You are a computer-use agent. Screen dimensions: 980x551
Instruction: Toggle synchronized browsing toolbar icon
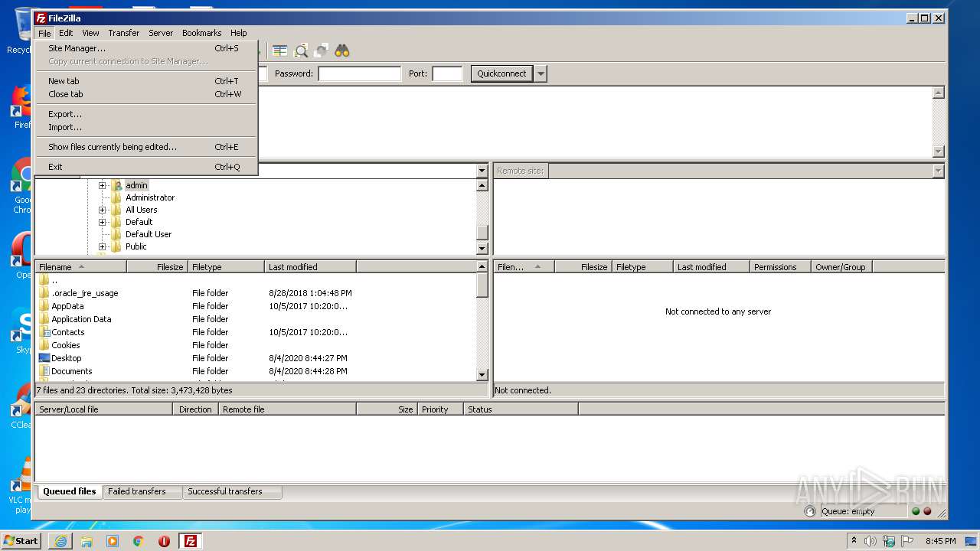pyautogui.click(x=322, y=51)
